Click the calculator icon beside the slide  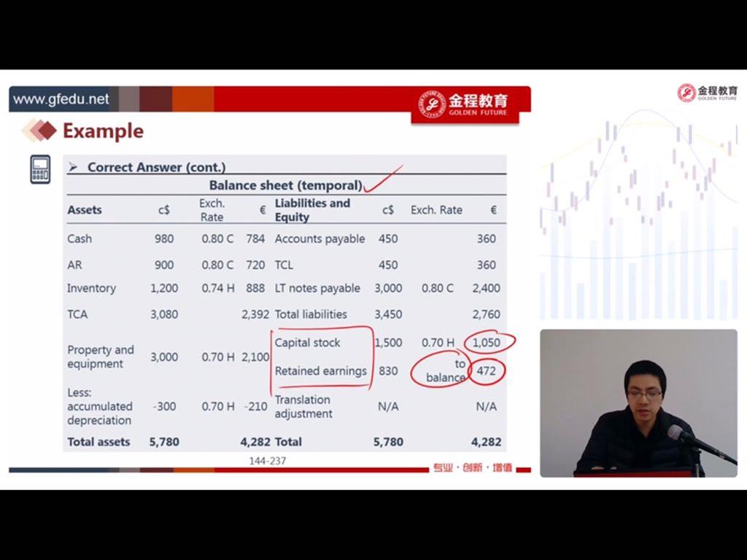[40, 169]
